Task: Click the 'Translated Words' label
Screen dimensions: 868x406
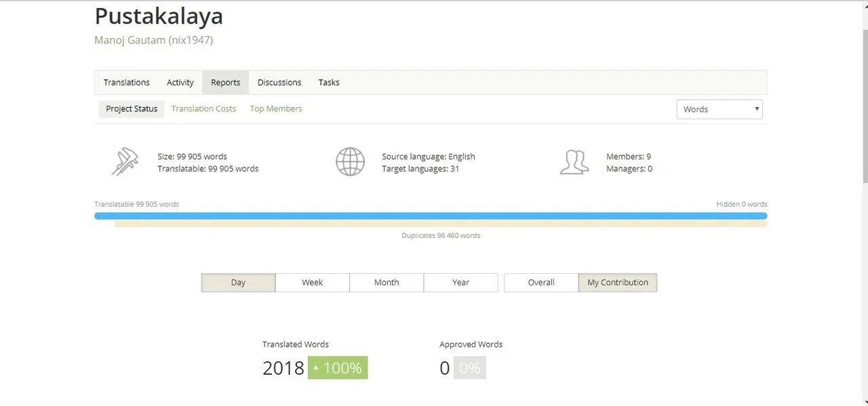Action: [x=296, y=344]
